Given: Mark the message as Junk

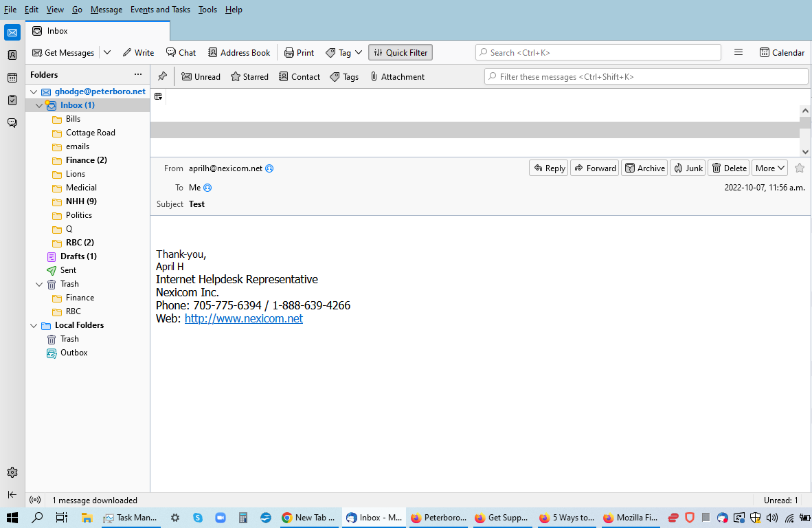Looking at the screenshot, I should 688,168.
